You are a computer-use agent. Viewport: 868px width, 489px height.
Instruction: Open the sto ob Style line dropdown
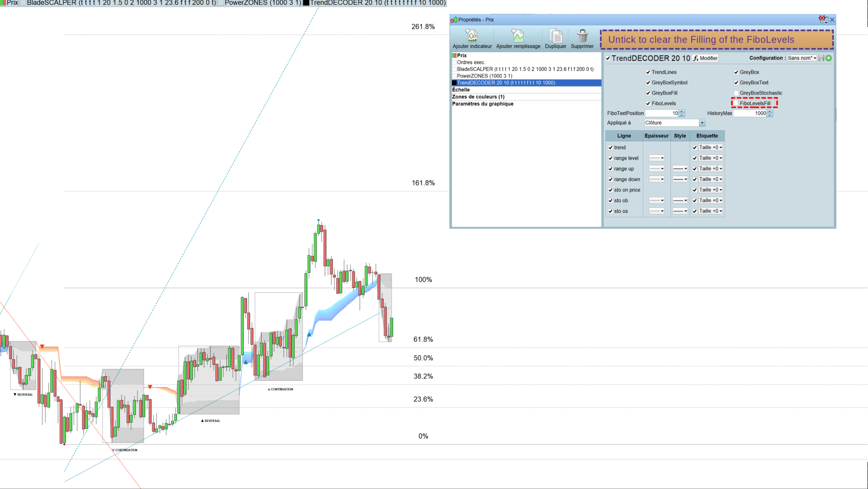click(680, 201)
